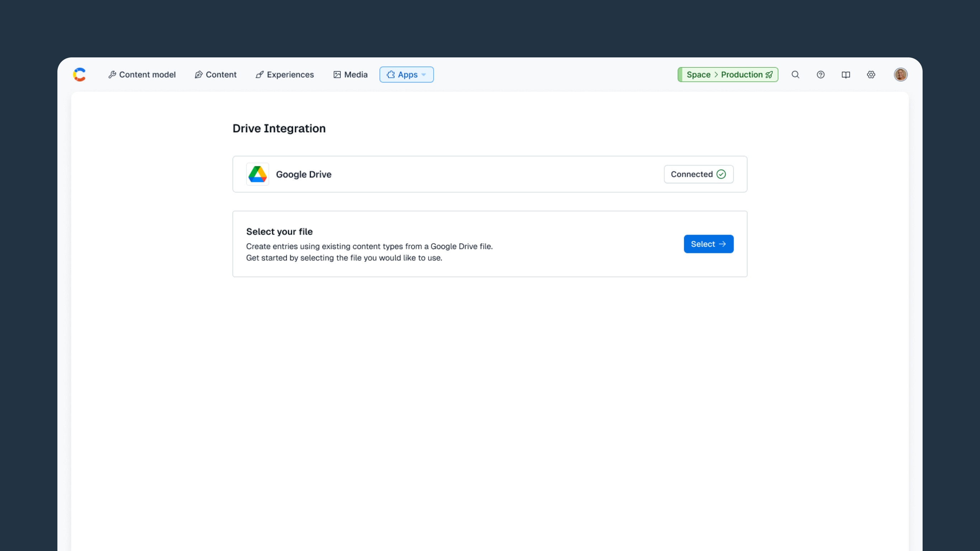Open the Content section
This screenshot has height=551, width=980.
pos(215,75)
